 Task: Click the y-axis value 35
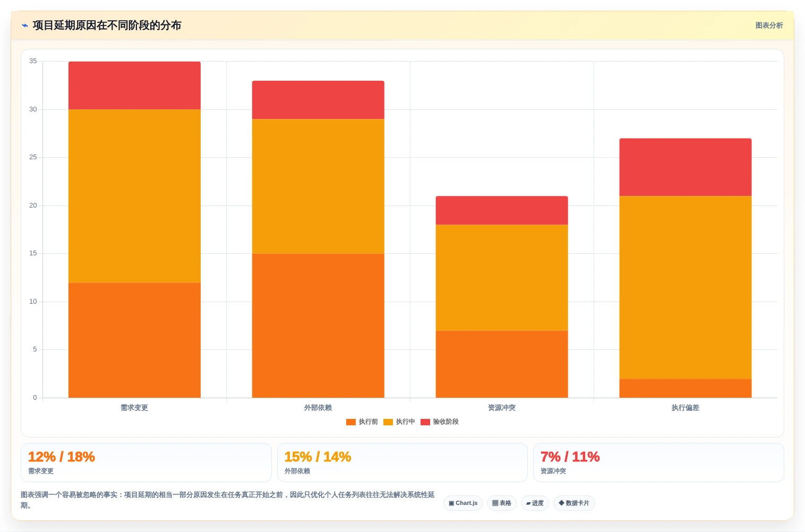(33, 61)
